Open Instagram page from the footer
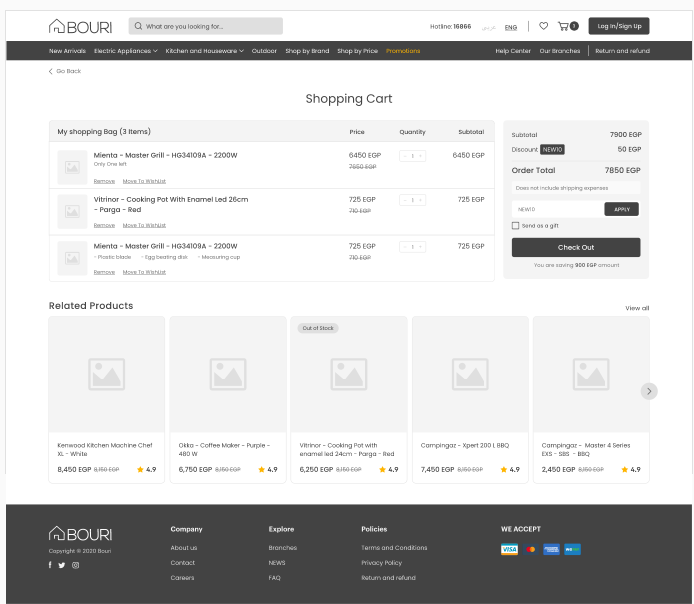The height and width of the screenshot is (604, 694). tap(76, 565)
